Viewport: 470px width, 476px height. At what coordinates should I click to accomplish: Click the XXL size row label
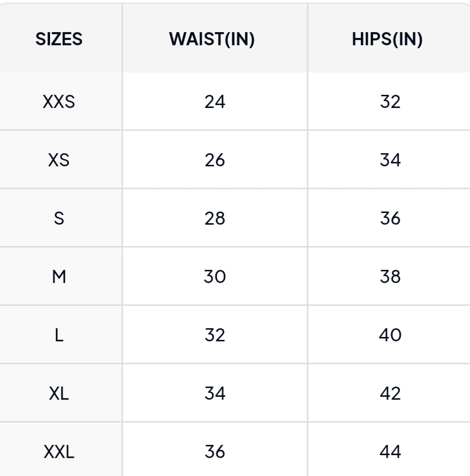(x=59, y=452)
